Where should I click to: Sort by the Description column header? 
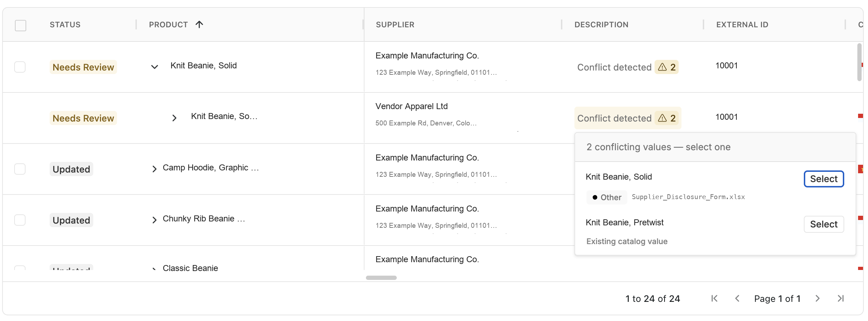(601, 24)
